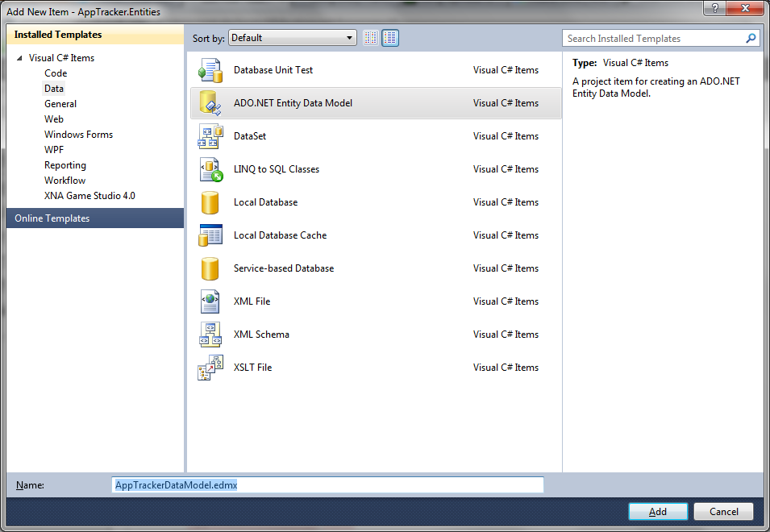770x532 pixels.
Task: Close the Add New Item dialog
Action: click(x=745, y=8)
